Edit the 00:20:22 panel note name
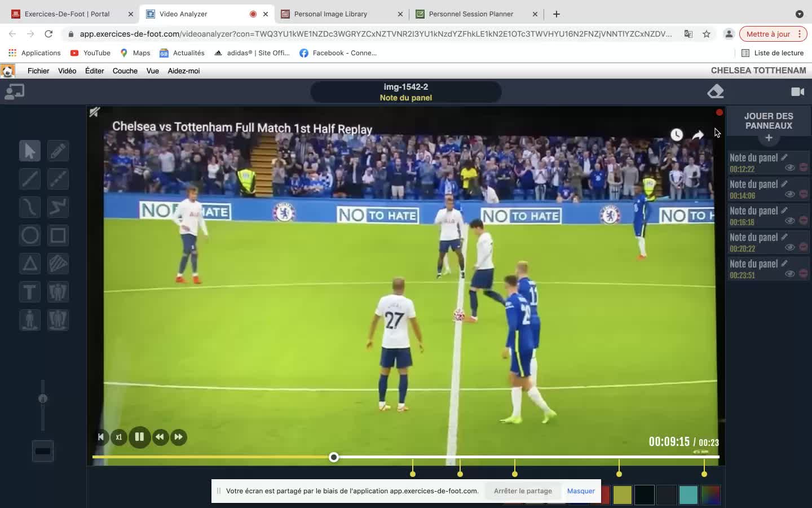Image resolution: width=812 pixels, height=508 pixels. coord(784,237)
